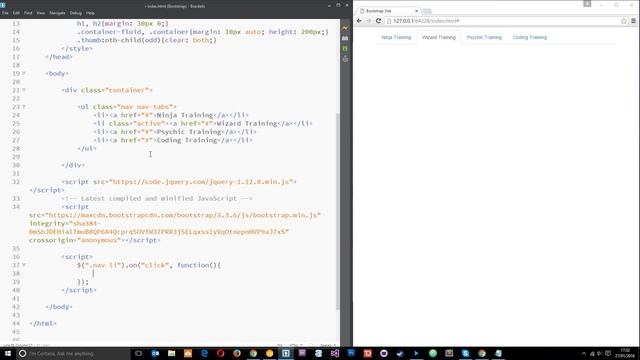
Task: Click the browser Forward arrow
Action: 369,21
